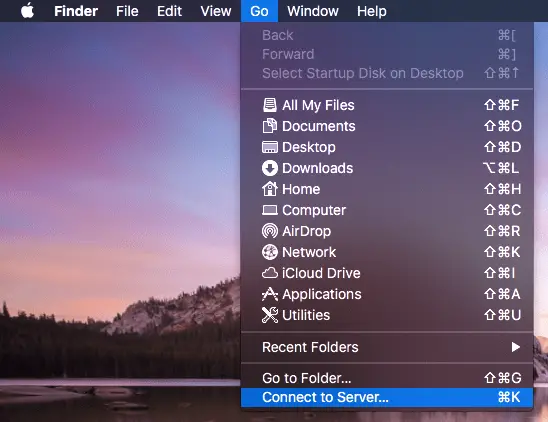Click the Applications icon
This screenshot has width=548, height=422.
coord(269,294)
